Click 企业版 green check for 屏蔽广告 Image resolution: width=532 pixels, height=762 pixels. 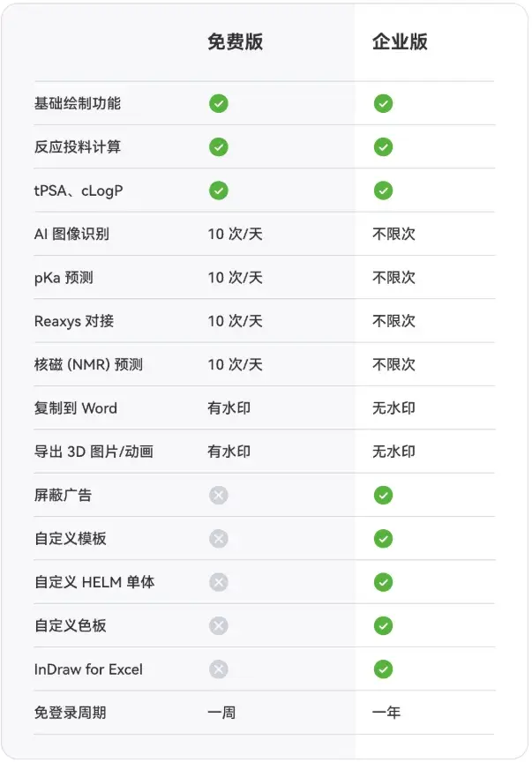point(383,496)
